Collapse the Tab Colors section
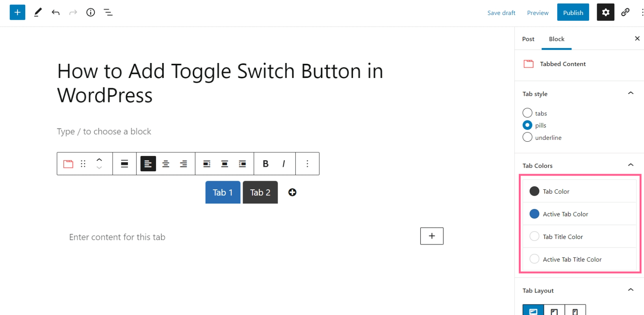The image size is (644, 315). coord(631,165)
